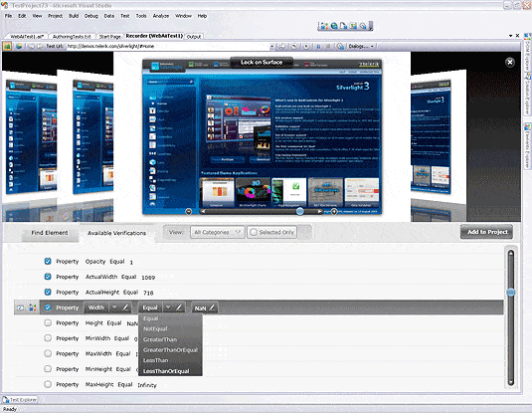The height and width of the screenshot is (413, 532).
Task: Open the Debug menu
Action: [90, 16]
